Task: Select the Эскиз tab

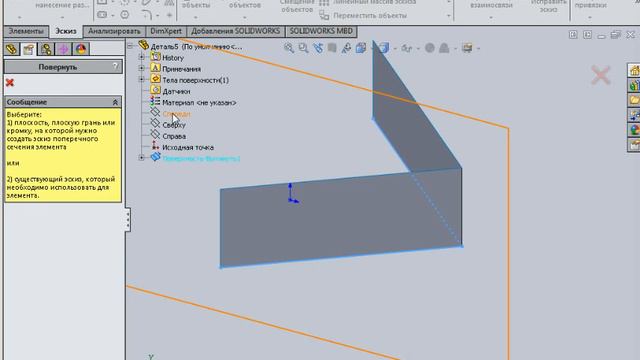Action: click(x=66, y=31)
